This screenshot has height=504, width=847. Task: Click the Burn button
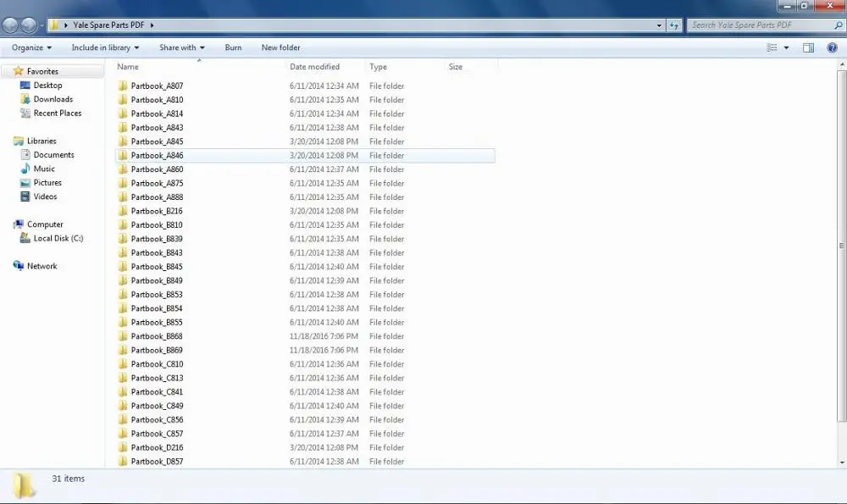(x=234, y=47)
